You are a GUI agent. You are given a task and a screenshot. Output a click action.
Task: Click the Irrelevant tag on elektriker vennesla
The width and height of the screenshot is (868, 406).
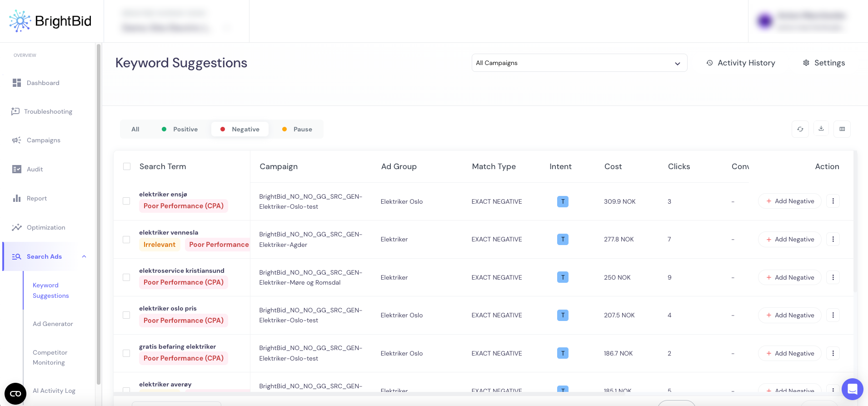point(160,245)
